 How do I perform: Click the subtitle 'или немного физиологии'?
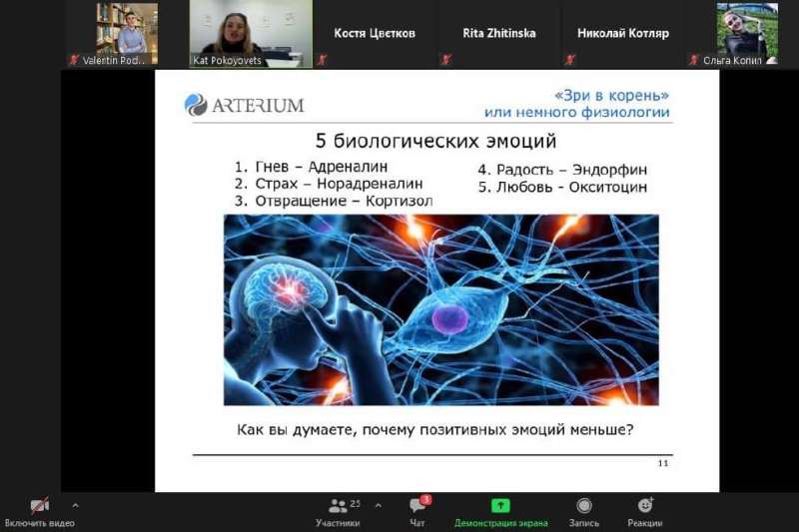[x=577, y=112]
